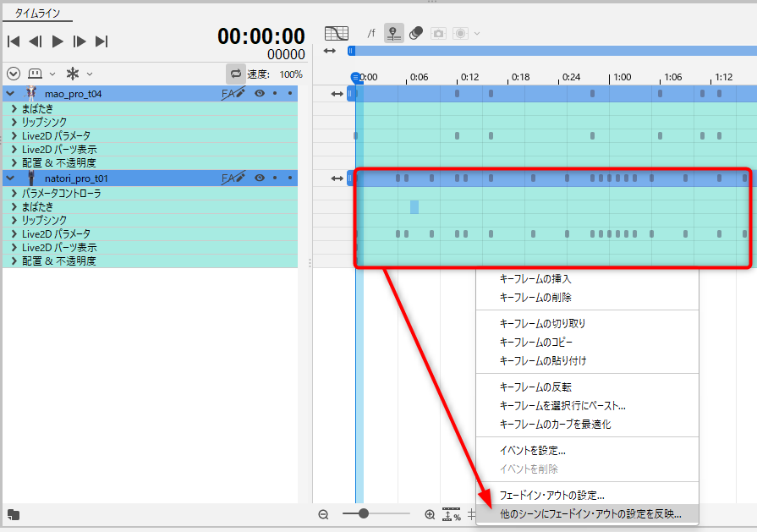
Task: Jump to the first frame
Action: pyautogui.click(x=14, y=41)
